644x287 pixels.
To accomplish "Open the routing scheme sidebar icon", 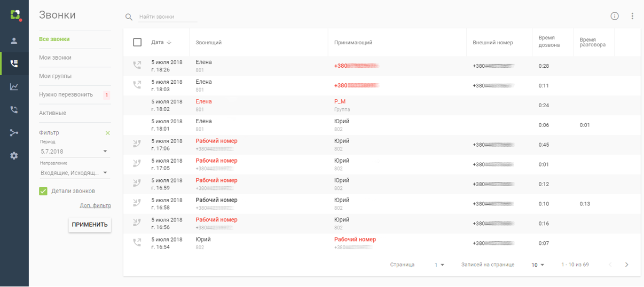I will click(14, 133).
